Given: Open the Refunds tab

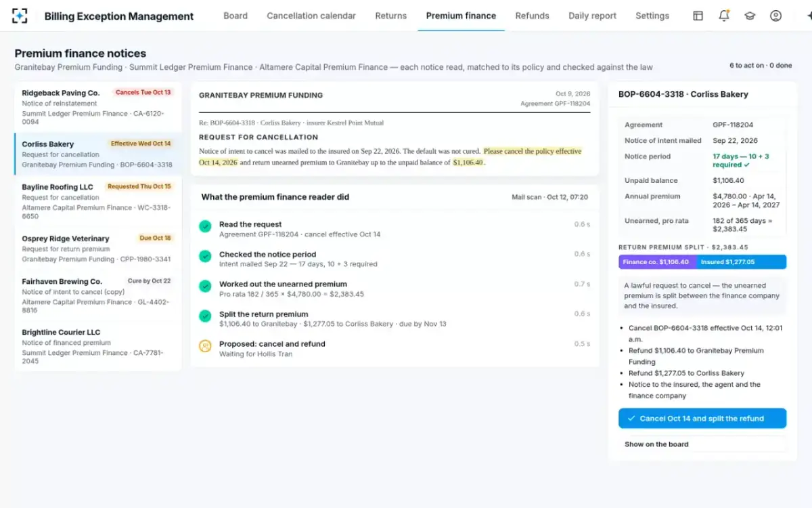Looking at the screenshot, I should pos(533,16).
